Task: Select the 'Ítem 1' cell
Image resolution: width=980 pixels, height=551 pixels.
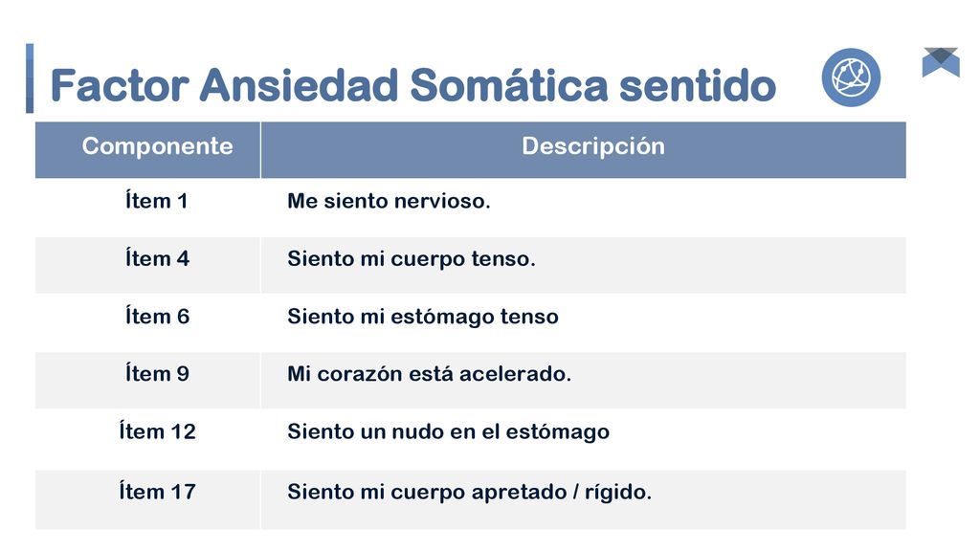Action: click(x=147, y=208)
